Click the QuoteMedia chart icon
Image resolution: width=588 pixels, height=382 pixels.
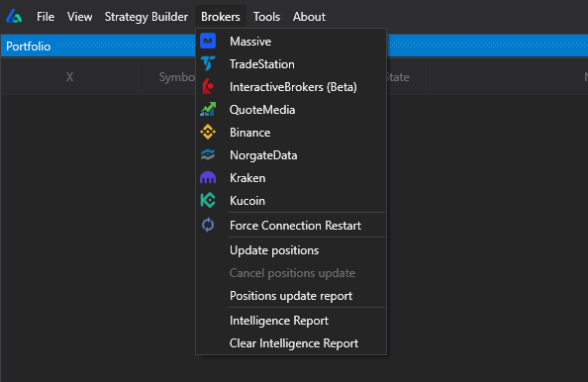(208, 110)
